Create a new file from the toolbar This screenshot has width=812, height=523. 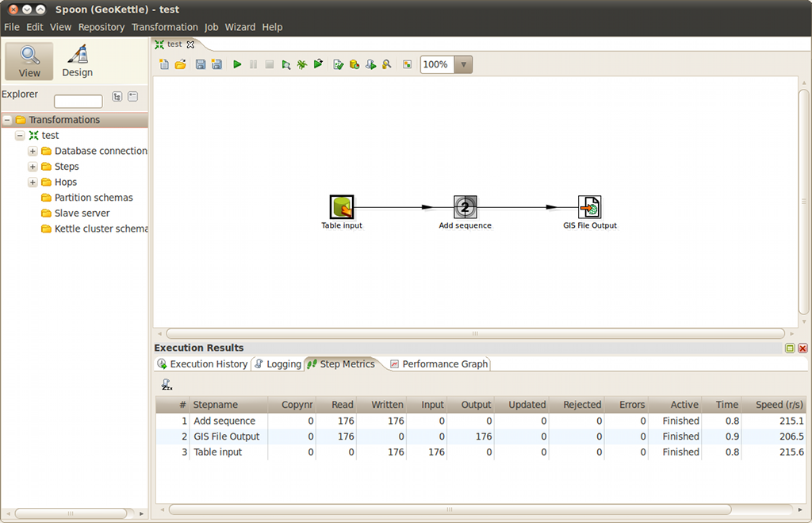point(164,64)
